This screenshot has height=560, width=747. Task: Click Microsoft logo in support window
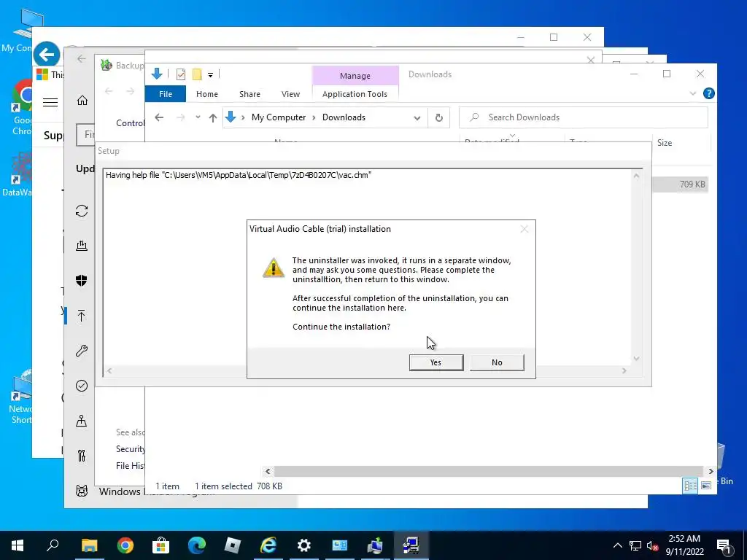pyautogui.click(x=42, y=74)
